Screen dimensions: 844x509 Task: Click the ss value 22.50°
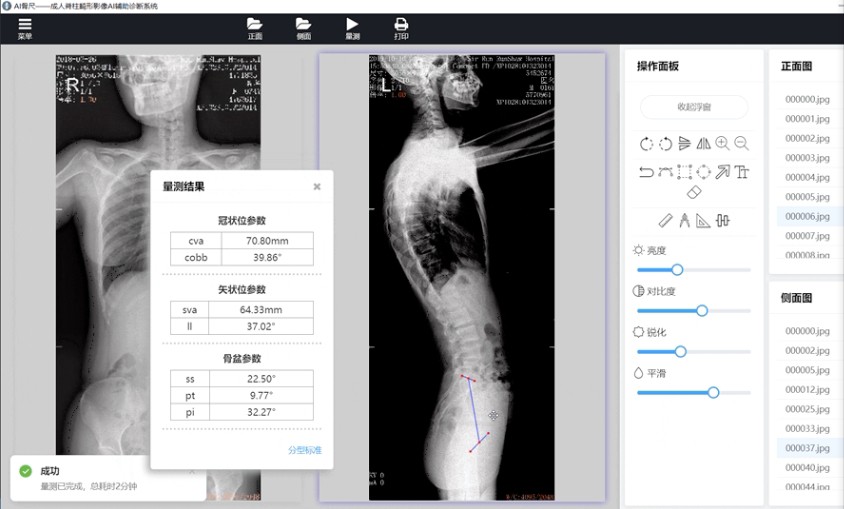click(261, 379)
